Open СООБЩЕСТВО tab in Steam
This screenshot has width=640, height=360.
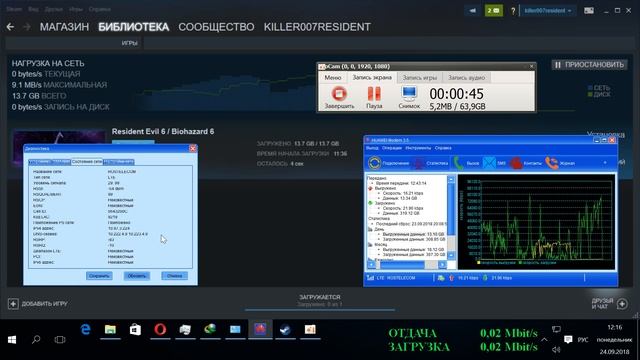point(216,27)
